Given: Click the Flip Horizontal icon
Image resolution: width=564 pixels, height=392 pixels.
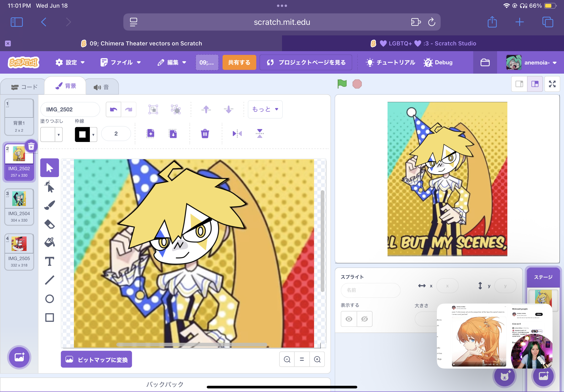Looking at the screenshot, I should click(237, 134).
